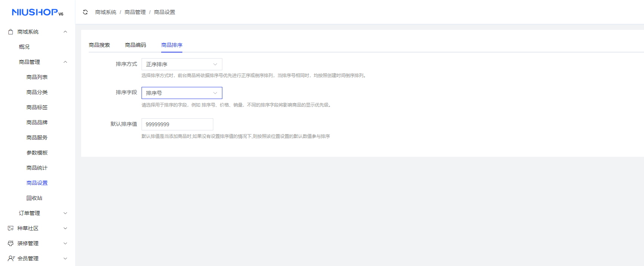Click the 会员管理 user icon
The image size is (644, 266).
click(11, 258)
